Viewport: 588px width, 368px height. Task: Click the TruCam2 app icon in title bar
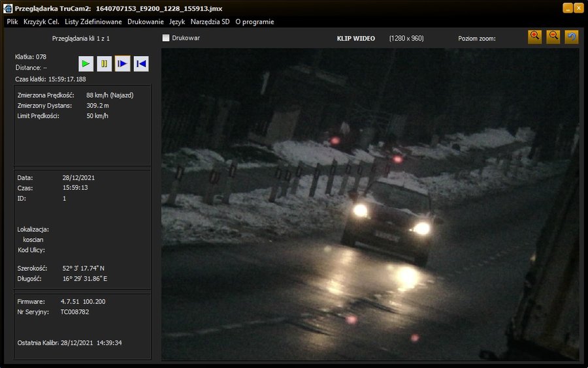tap(7, 8)
